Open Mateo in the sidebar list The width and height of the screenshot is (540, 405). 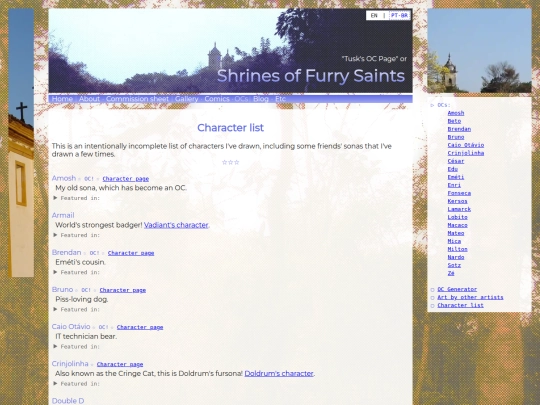(x=456, y=233)
